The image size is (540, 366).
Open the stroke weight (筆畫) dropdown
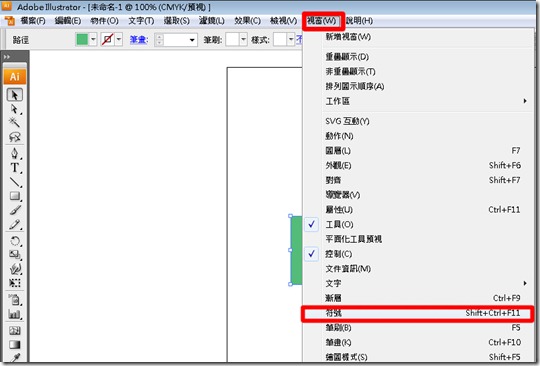[192, 40]
